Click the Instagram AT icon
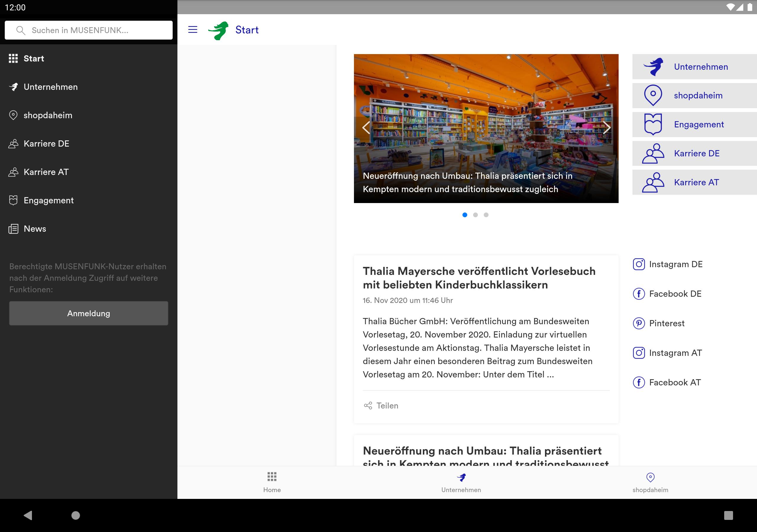The image size is (757, 532). point(639,353)
